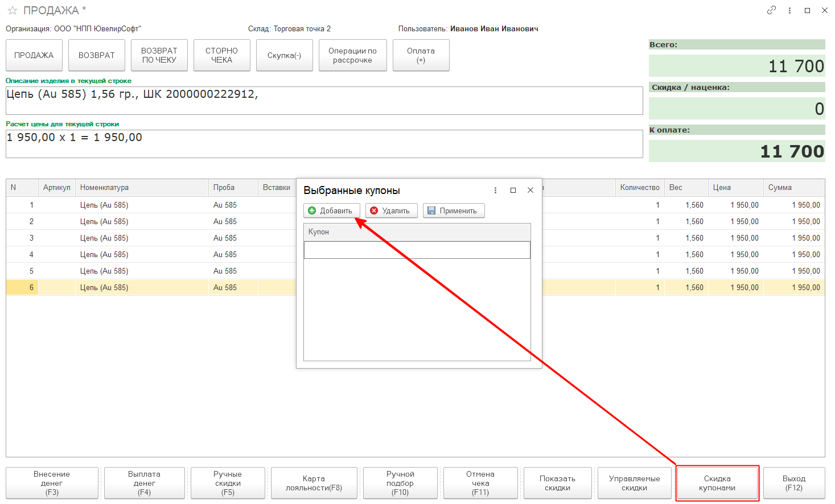This screenshot has width=835, height=504.
Task: Open Ручной подбор (F10)
Action: [400, 483]
